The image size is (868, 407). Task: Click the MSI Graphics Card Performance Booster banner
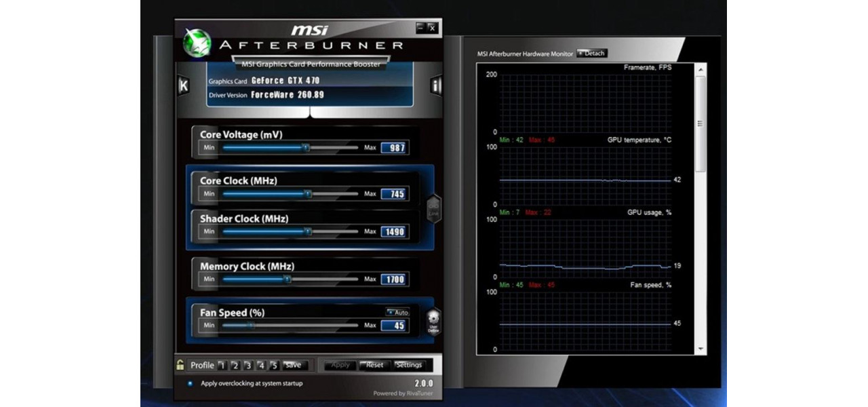[311, 64]
